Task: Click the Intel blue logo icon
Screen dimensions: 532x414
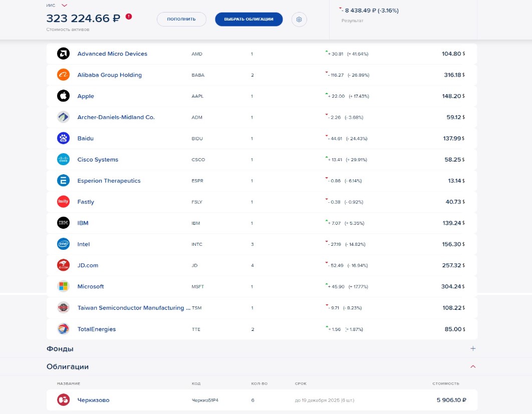Action: (63, 244)
